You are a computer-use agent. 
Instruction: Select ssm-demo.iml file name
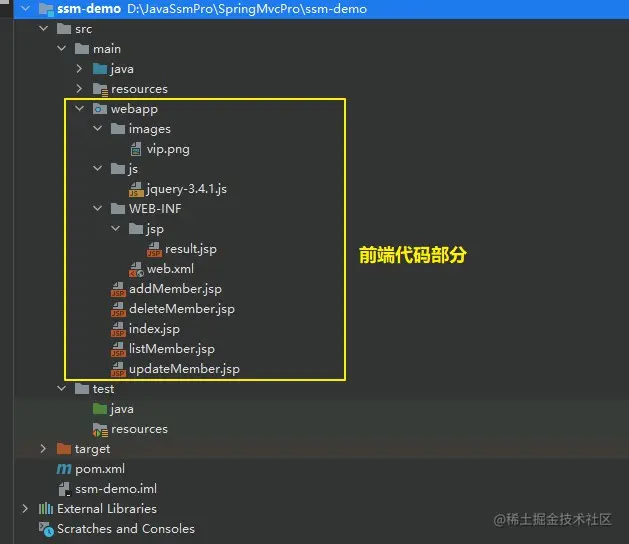(x=116, y=489)
